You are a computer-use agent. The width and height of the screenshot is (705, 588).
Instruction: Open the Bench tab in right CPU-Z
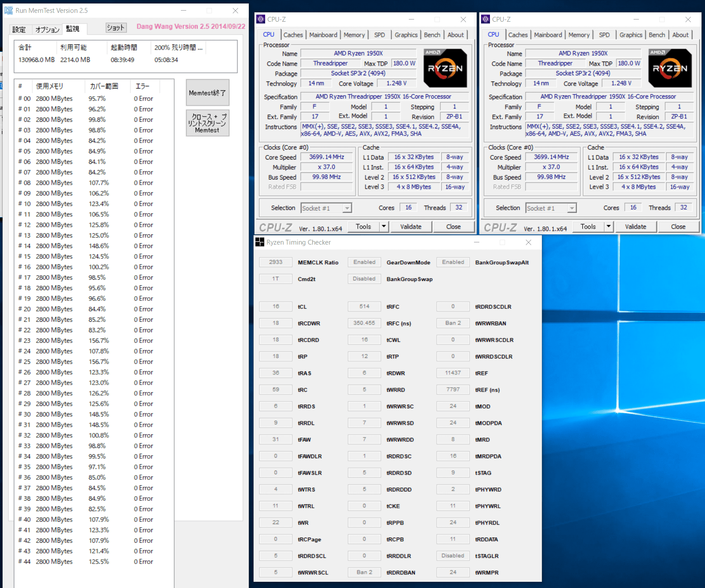657,35
